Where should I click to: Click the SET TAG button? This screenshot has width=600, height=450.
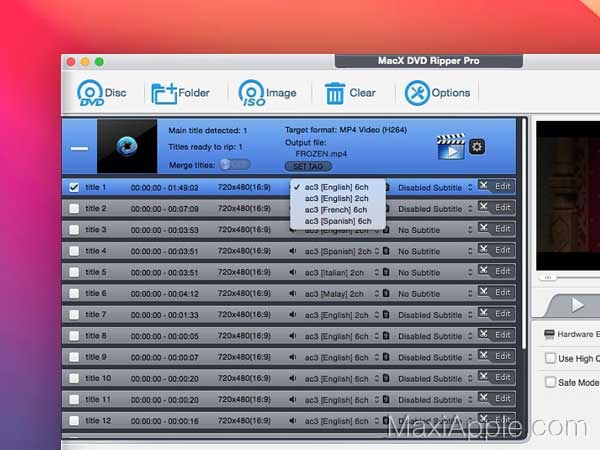coord(308,166)
